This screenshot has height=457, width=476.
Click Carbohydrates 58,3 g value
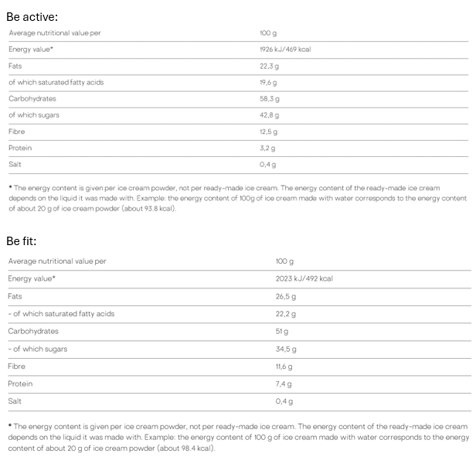coord(270,99)
